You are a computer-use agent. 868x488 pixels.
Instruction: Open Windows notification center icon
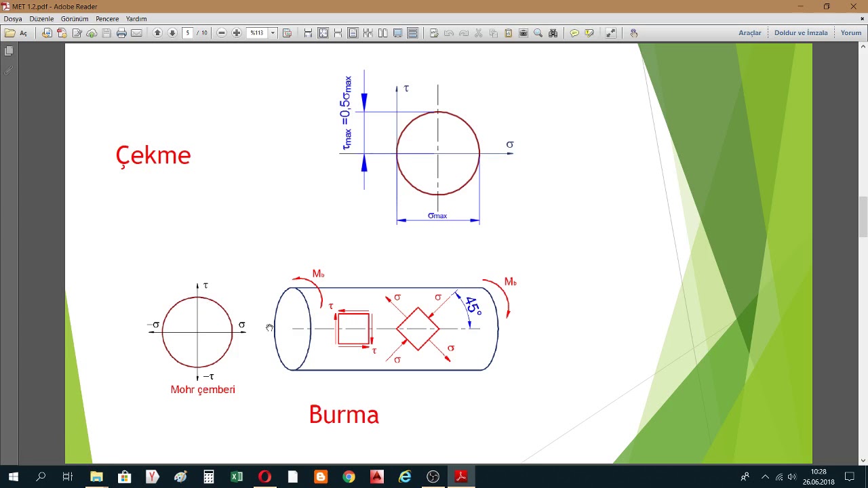[x=849, y=477]
